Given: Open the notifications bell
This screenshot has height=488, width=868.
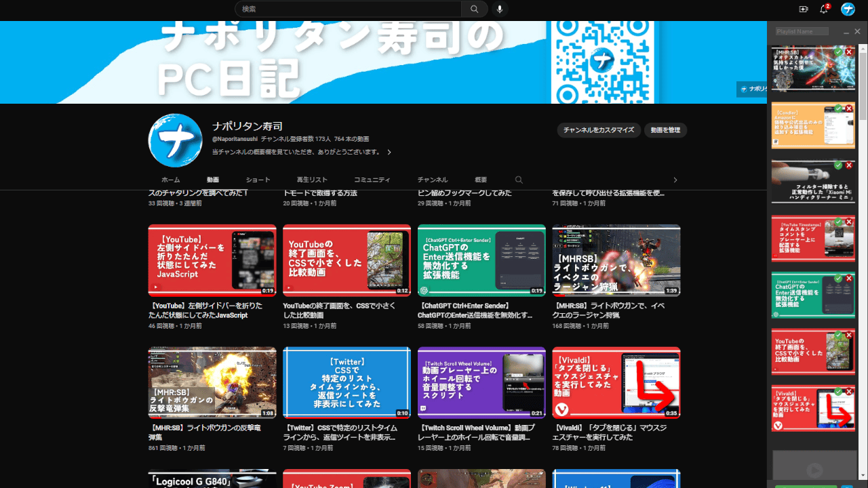Looking at the screenshot, I should point(824,9).
